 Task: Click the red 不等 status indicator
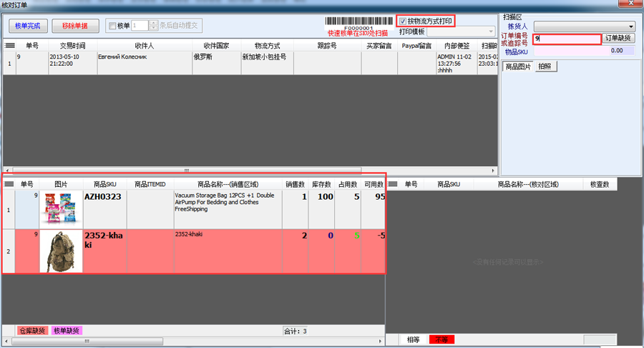441,339
